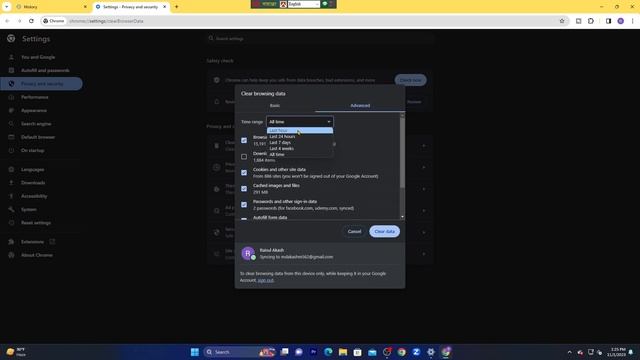Switch to the Advanced tab

tap(360, 106)
